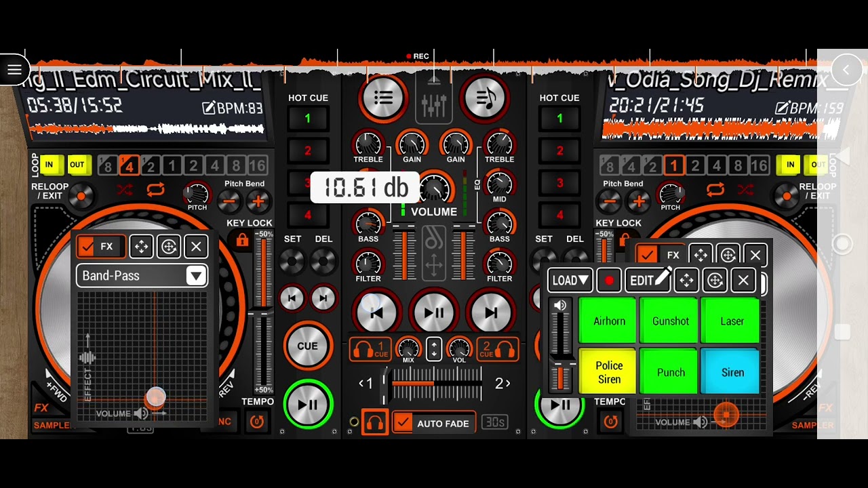Enable headphone cue 2

(497, 350)
